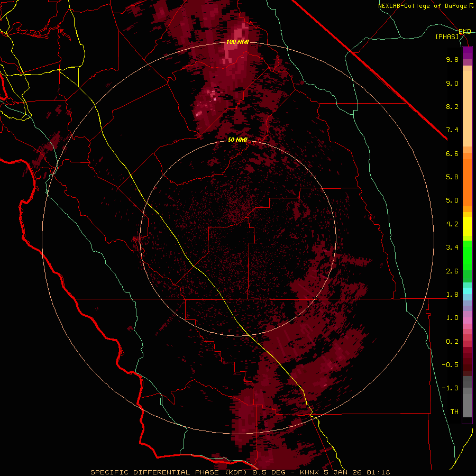Click the 50 NMI range ring label
Viewport: 476px width, 476px height.
tap(237, 140)
